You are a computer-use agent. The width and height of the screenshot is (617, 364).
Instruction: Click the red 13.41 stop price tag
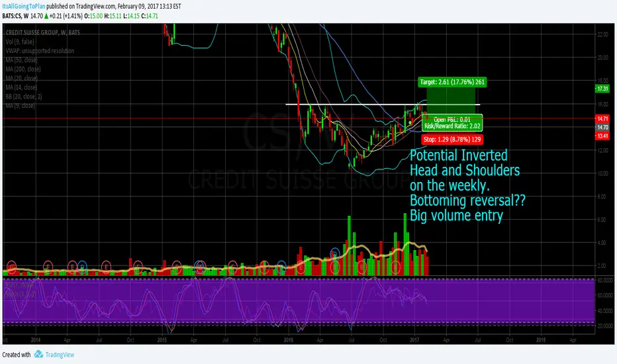point(602,136)
